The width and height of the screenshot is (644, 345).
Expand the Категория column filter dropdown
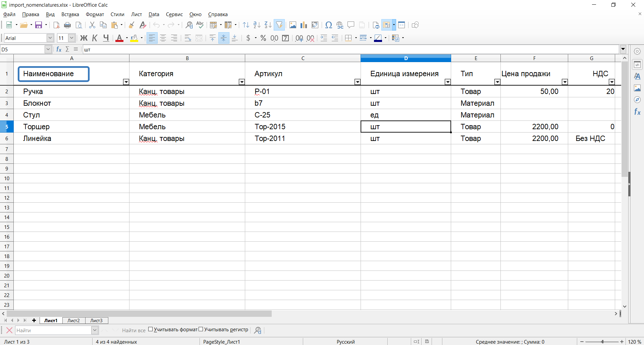coord(241,82)
